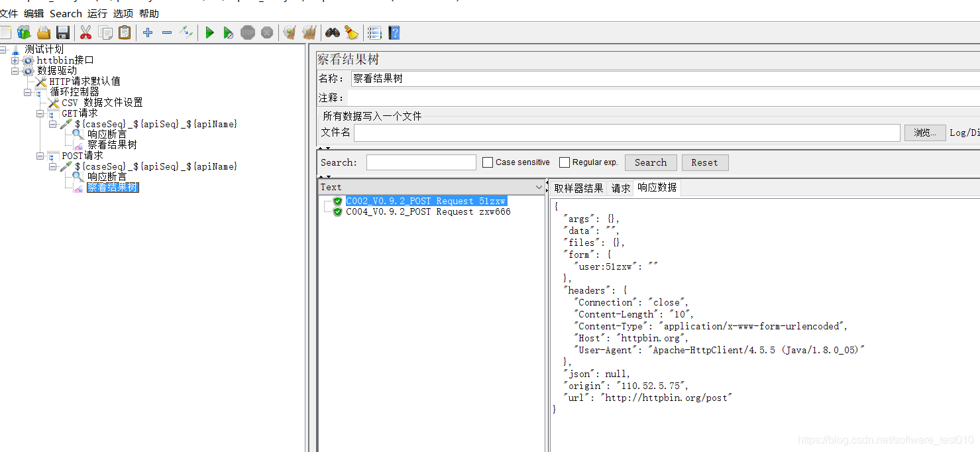The width and height of the screenshot is (980, 452).
Task: Click into the 名称 name field
Action: point(665,78)
